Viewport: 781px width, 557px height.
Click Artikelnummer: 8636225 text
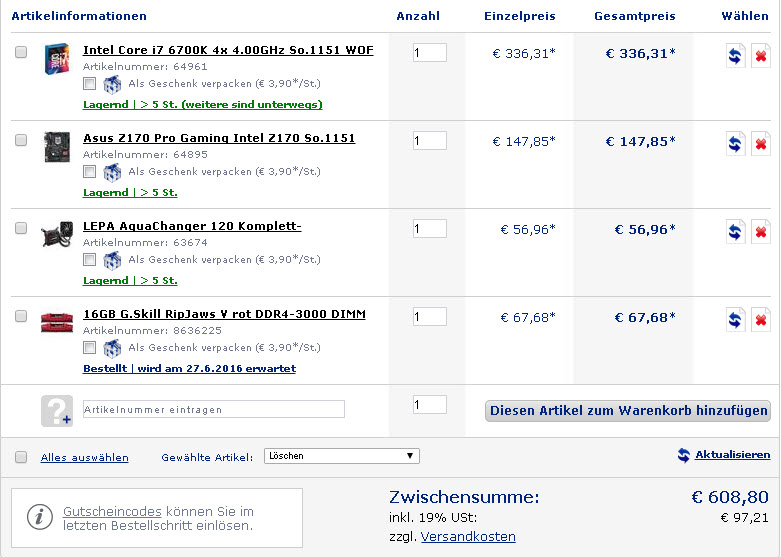tap(152, 331)
